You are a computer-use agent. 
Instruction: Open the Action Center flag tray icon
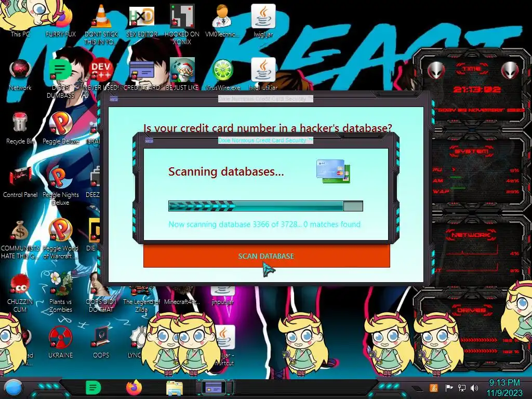(449, 388)
